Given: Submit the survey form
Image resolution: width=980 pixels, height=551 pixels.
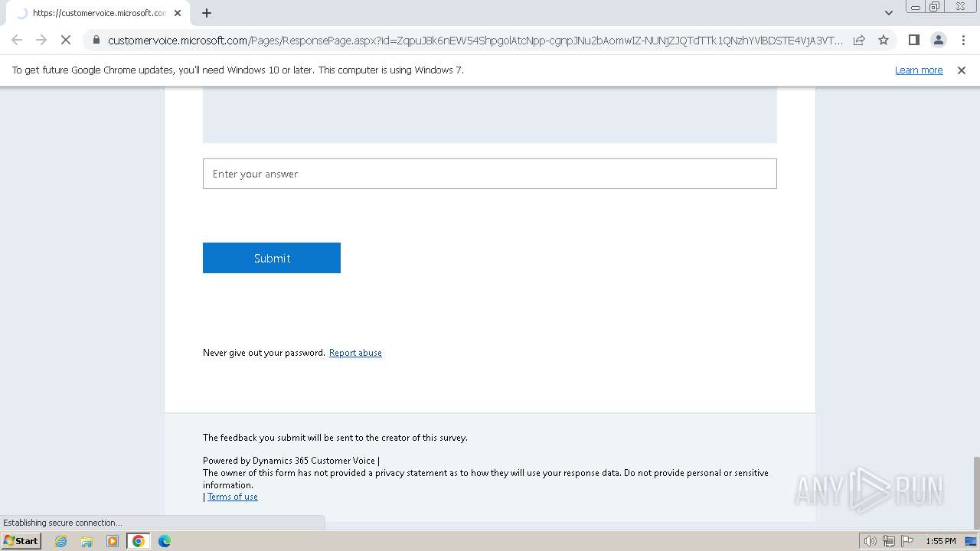Looking at the screenshot, I should click(x=272, y=258).
